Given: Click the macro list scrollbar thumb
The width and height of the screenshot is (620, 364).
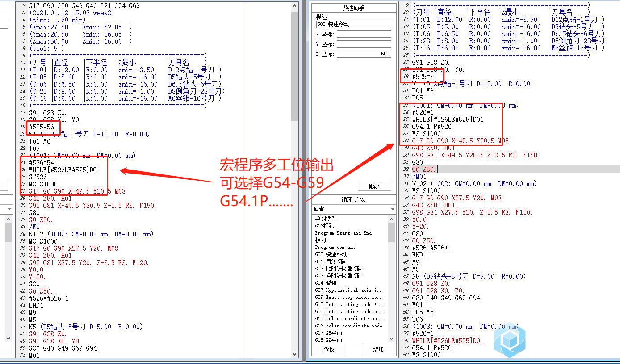Looking at the screenshot, I should pos(392,232).
